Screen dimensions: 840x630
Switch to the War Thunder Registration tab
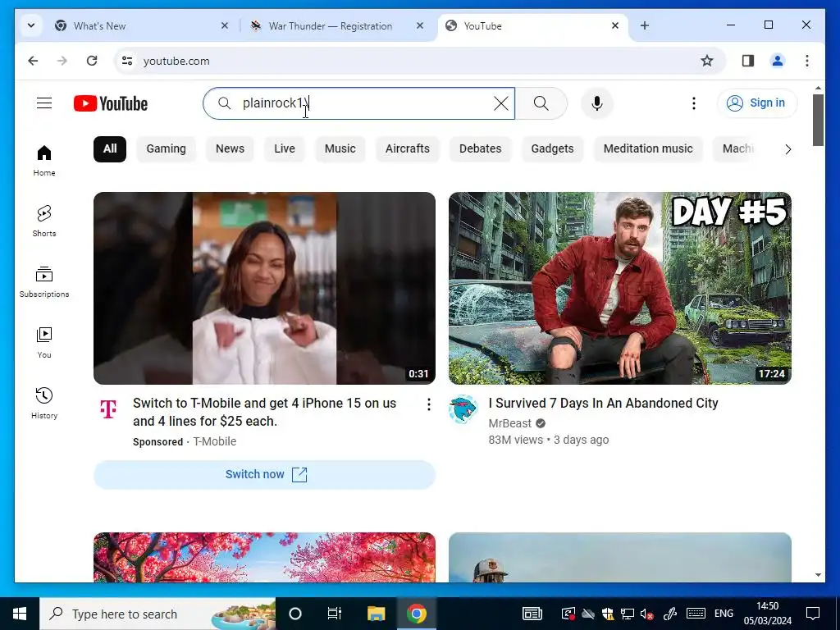[x=336, y=25]
